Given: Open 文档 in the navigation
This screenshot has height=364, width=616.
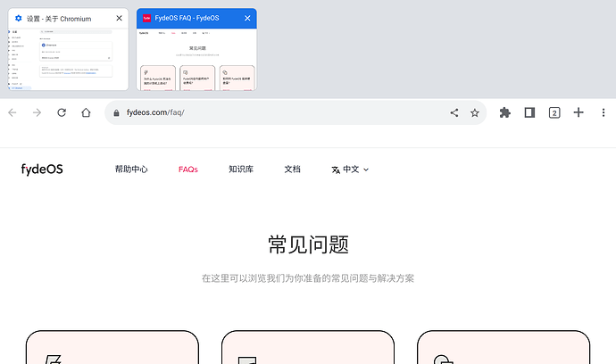Looking at the screenshot, I should tap(292, 170).
